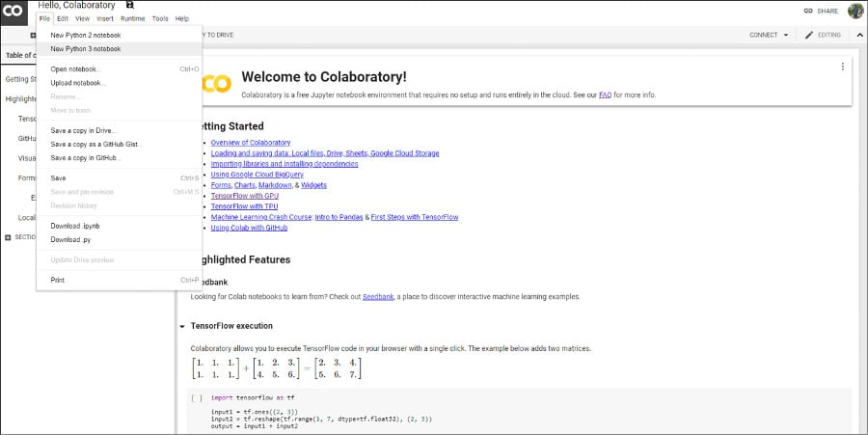868x435 pixels.
Task: Run the TensorFlow code cell via its brackets
Action: point(197,397)
